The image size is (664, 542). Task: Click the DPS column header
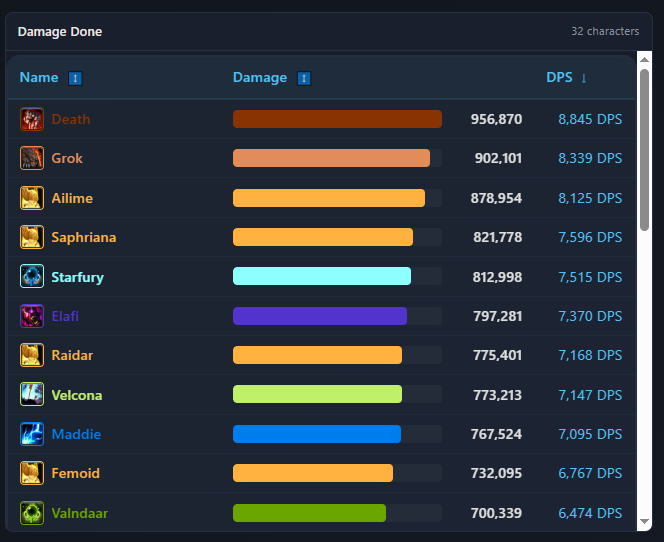point(559,77)
